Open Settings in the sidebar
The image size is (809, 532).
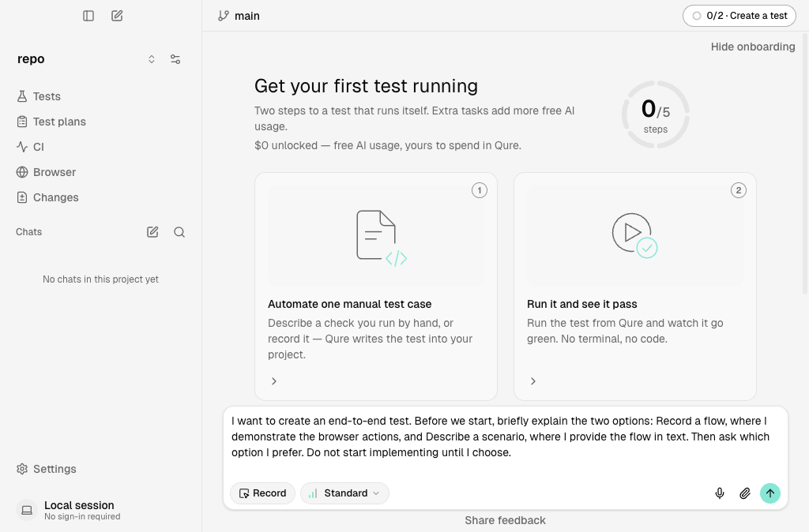click(47, 469)
